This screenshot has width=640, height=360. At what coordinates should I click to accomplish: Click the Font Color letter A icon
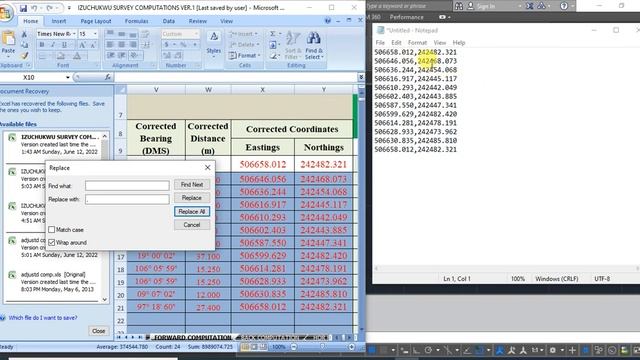77,56
